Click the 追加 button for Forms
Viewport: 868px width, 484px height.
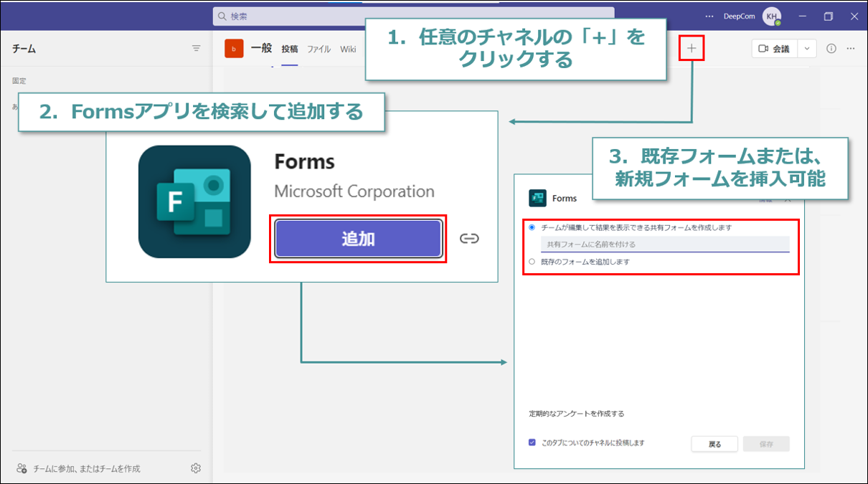[358, 239]
